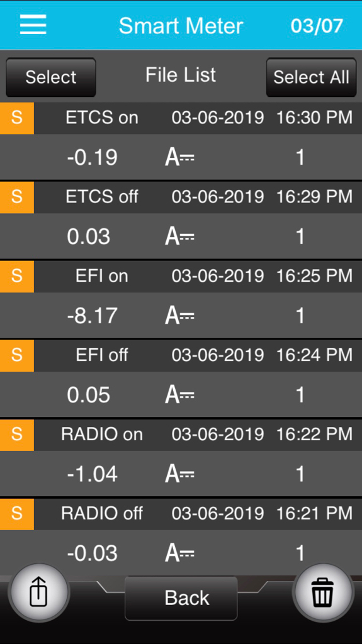362x644 pixels.
Task: Tap the orange S badge for ETCS off
Action: coord(17,197)
